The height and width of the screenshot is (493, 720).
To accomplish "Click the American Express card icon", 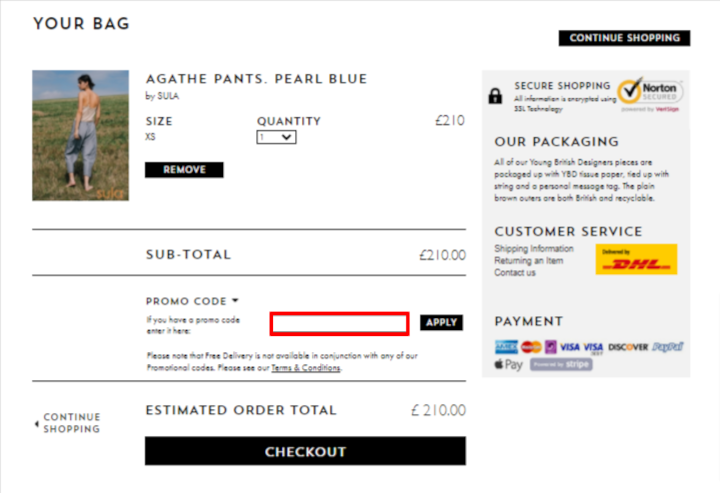I will click(x=506, y=347).
